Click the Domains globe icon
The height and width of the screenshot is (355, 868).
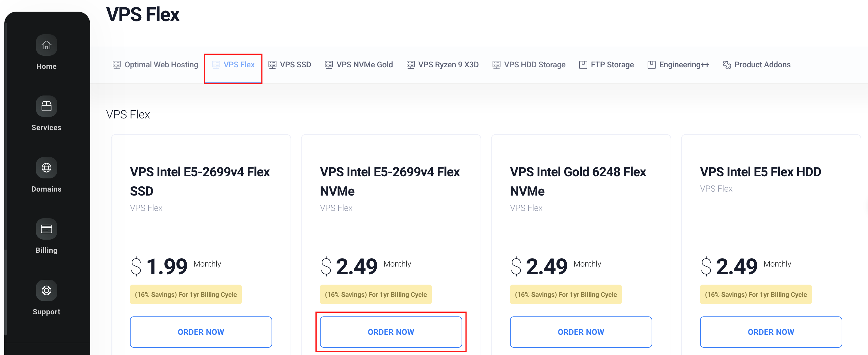pyautogui.click(x=47, y=168)
